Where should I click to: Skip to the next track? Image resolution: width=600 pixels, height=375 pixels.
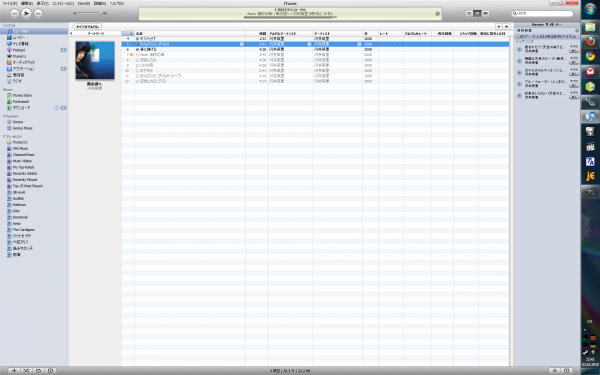coord(38,13)
